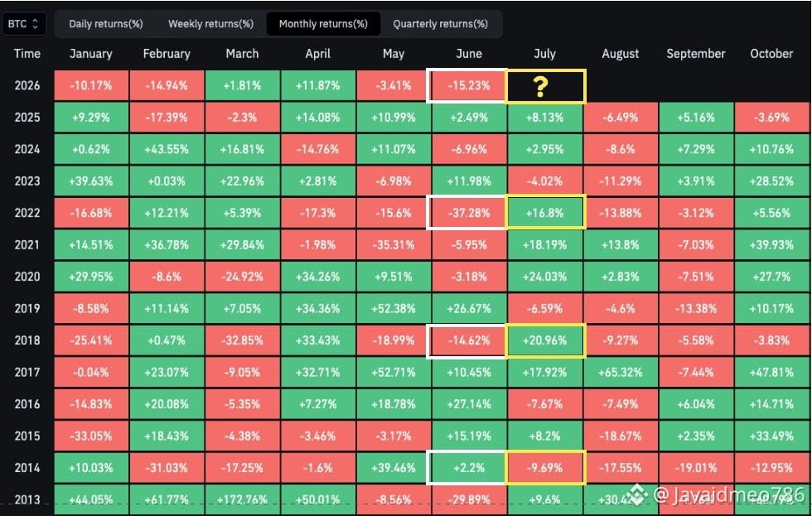
Task: Click the February column header
Action: coord(167,54)
